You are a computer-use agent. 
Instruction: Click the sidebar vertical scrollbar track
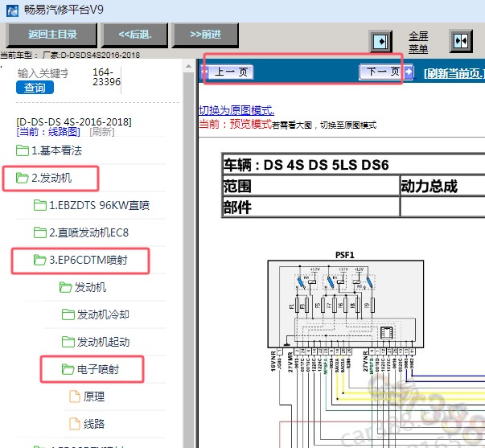tap(188, 260)
